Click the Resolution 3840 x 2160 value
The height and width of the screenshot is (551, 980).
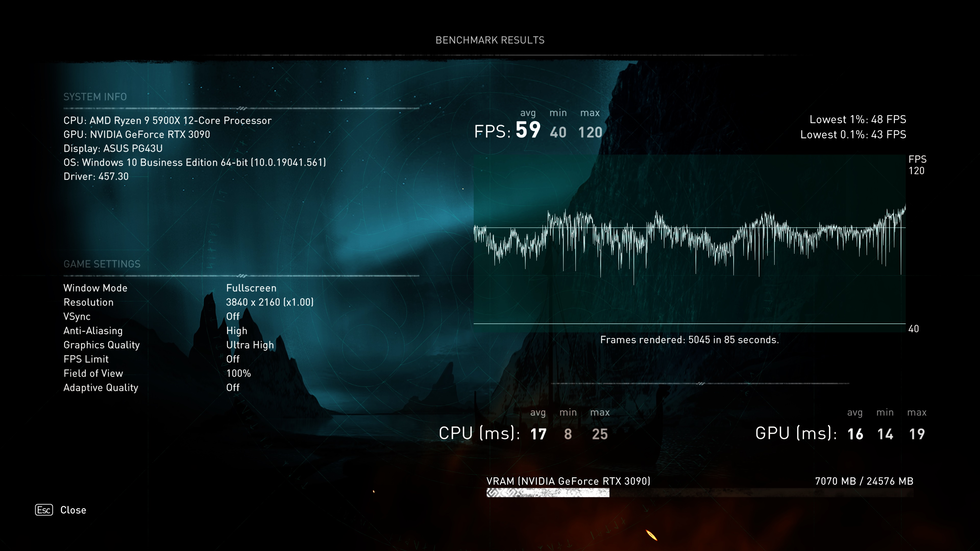(270, 302)
